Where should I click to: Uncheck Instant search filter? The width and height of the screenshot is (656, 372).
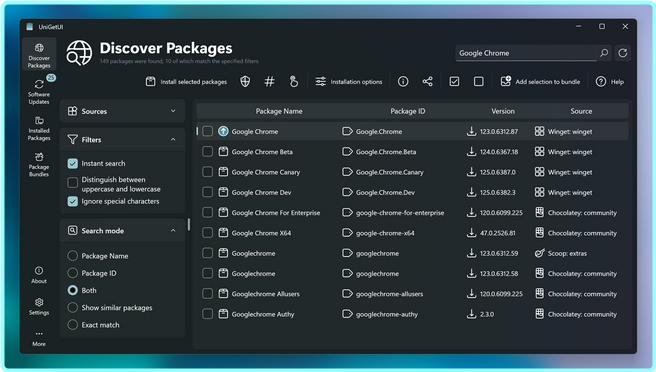[x=73, y=163]
